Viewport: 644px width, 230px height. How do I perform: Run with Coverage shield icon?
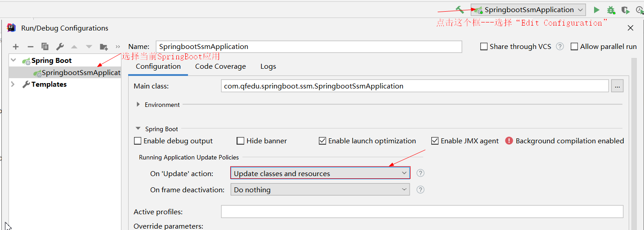[x=625, y=10]
